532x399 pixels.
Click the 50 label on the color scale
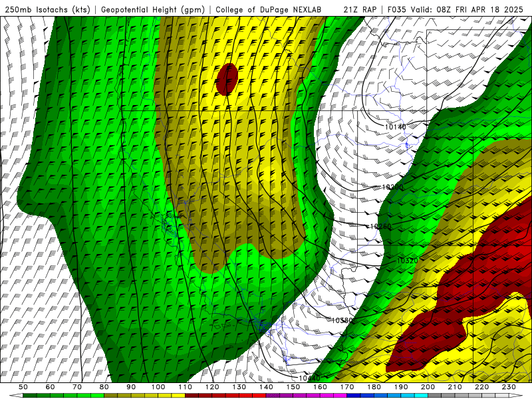(x=23, y=387)
